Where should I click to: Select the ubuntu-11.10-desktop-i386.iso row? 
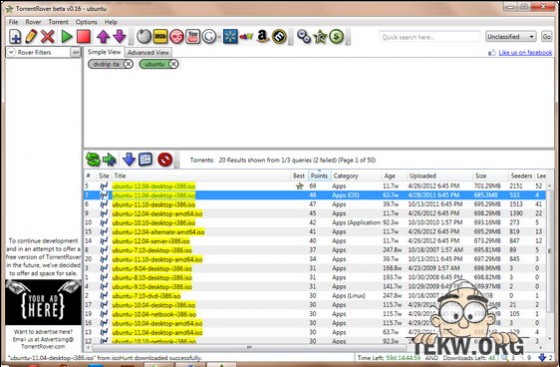(315, 204)
